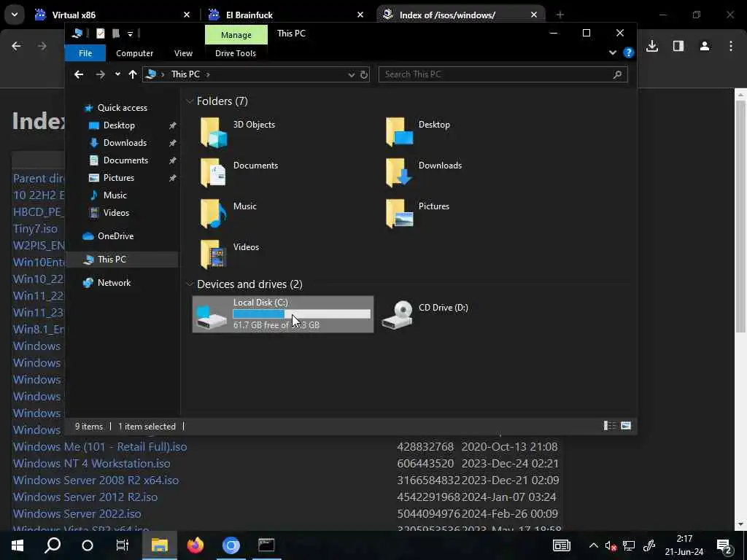Refresh the This PC address bar
Viewport: 747px width, 560px height.
pos(364,74)
